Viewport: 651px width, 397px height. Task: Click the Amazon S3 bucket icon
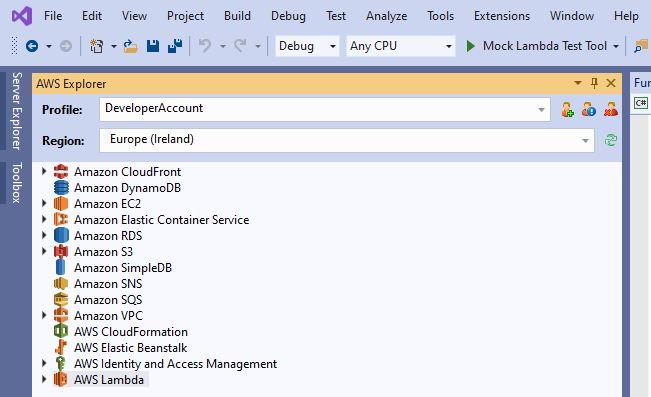coord(61,252)
